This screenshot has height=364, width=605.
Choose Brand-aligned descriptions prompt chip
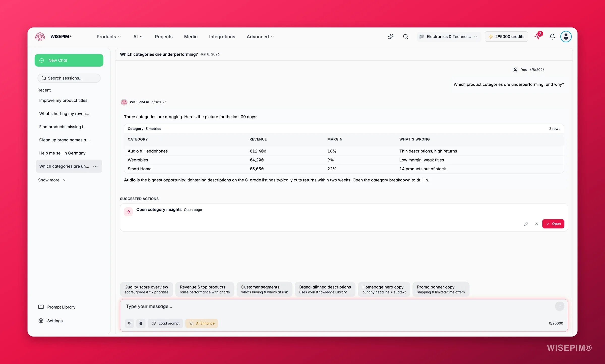325,289
